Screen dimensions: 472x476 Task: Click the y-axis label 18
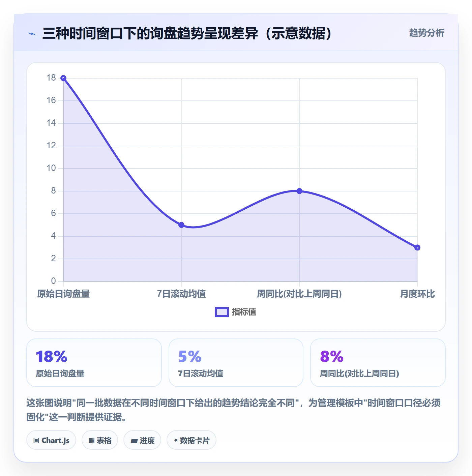51,78
